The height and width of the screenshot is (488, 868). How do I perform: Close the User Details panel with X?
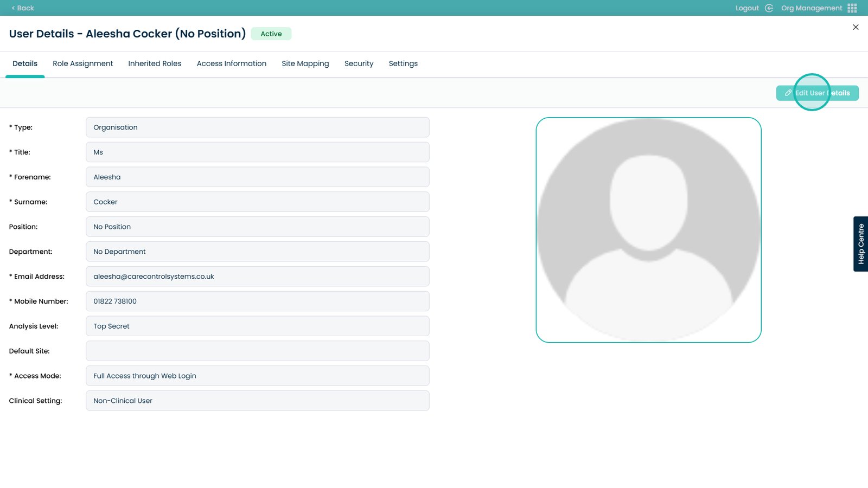click(856, 27)
